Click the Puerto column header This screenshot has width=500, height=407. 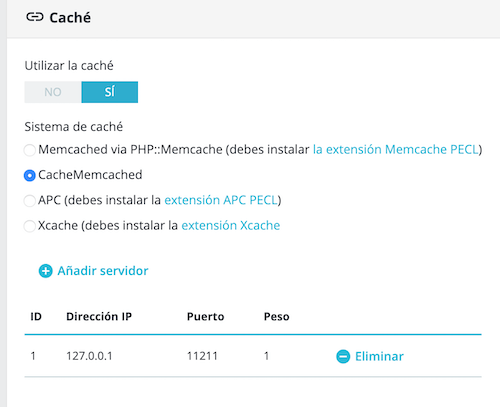[x=205, y=316]
